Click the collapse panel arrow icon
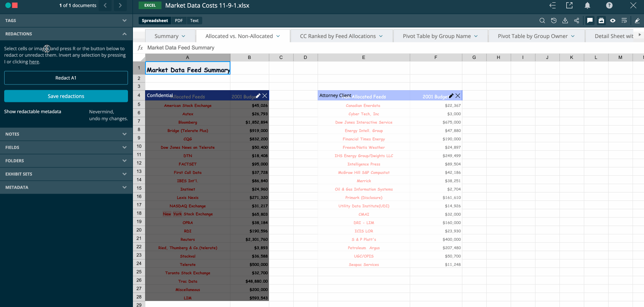This screenshot has width=644, height=307. 553,5
